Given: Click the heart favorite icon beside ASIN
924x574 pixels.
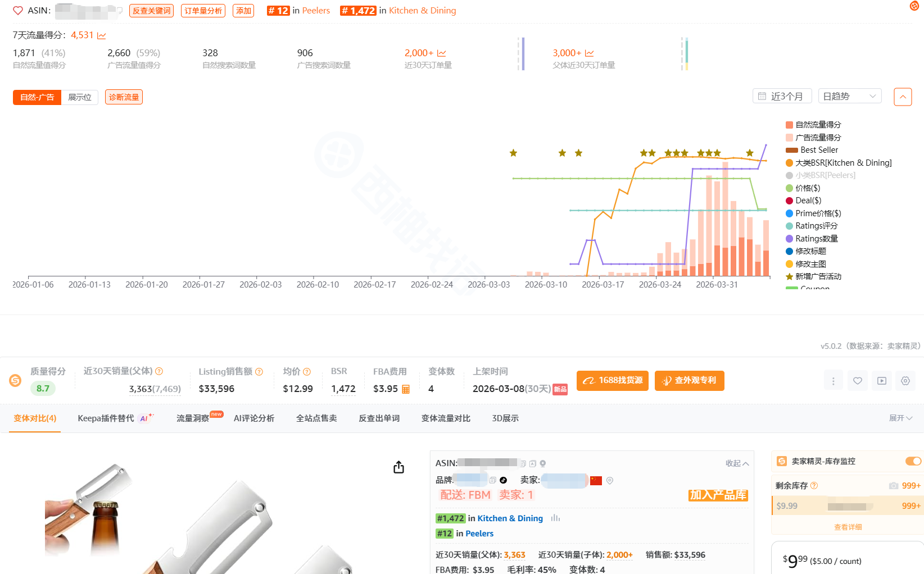Looking at the screenshot, I should tap(18, 11).
